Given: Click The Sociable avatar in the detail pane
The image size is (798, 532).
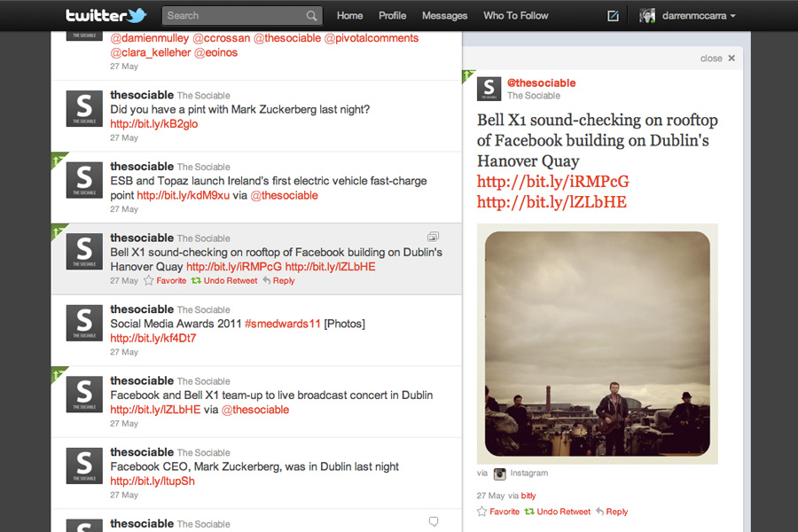Looking at the screenshot, I should (x=489, y=89).
